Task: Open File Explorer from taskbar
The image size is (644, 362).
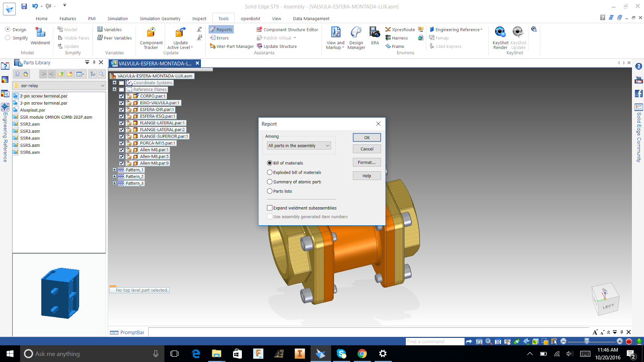Action: coord(217,354)
